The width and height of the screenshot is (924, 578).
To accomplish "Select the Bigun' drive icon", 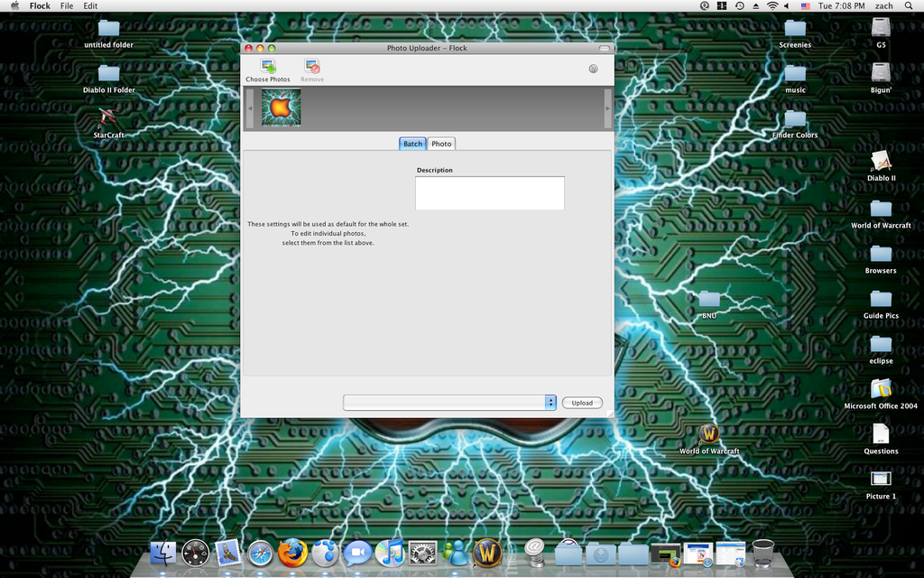I will pyautogui.click(x=881, y=79).
